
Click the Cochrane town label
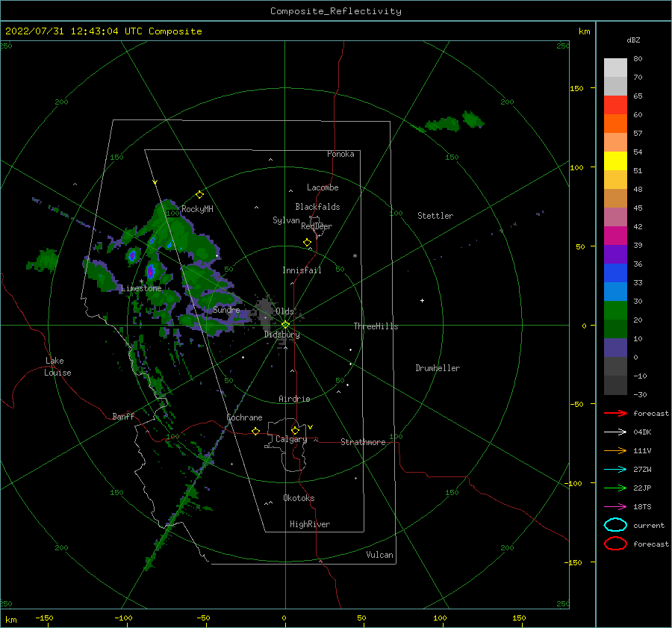pyautogui.click(x=244, y=417)
